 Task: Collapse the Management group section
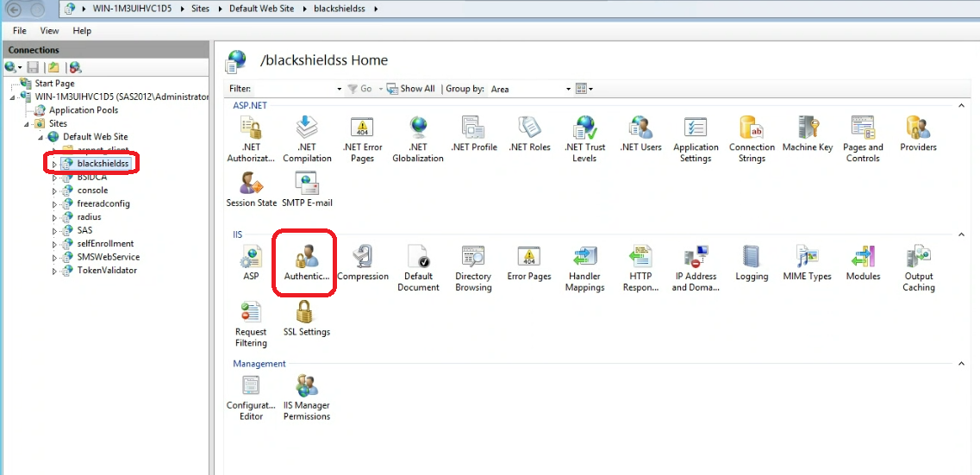961,363
